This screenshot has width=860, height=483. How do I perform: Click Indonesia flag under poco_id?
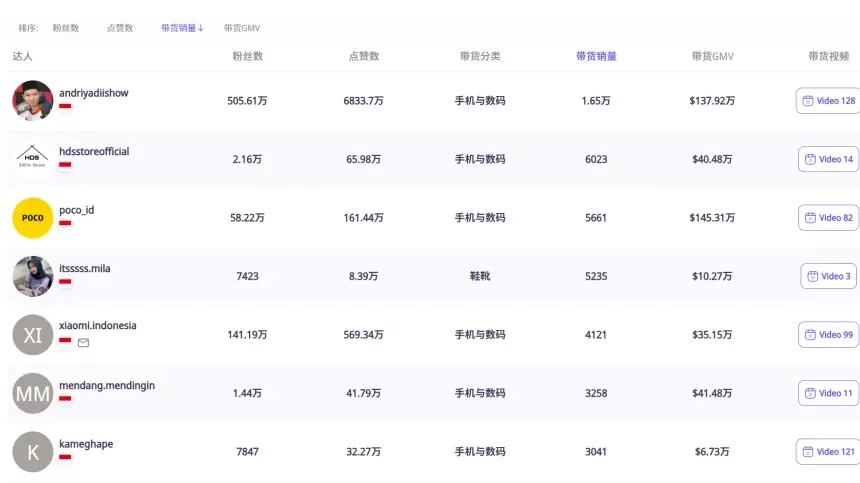click(65, 223)
